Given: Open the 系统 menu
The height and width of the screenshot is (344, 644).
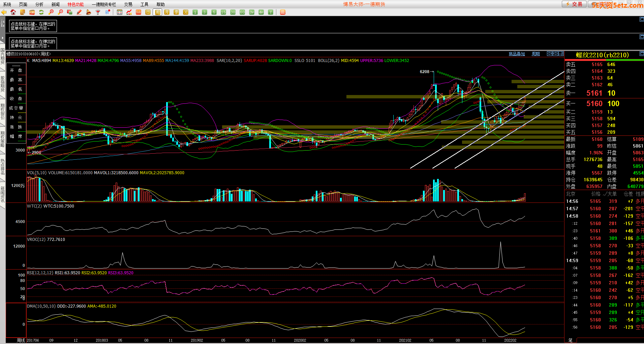Looking at the screenshot, I should click(x=7, y=4).
